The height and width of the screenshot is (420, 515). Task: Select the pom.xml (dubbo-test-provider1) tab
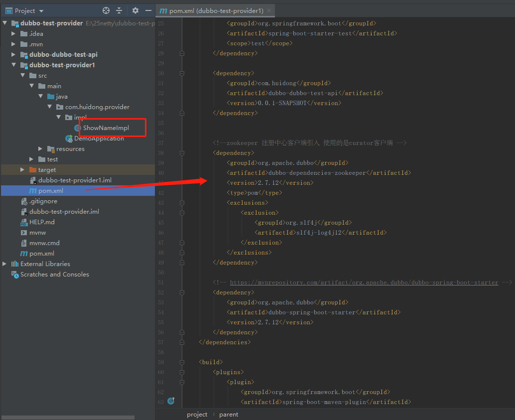(x=216, y=11)
